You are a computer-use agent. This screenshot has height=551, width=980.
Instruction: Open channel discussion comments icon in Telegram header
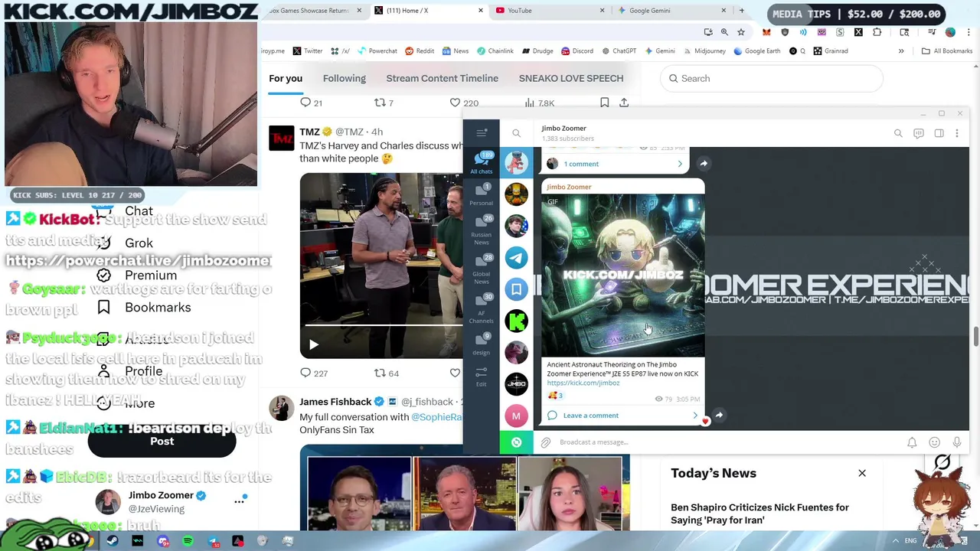919,133
